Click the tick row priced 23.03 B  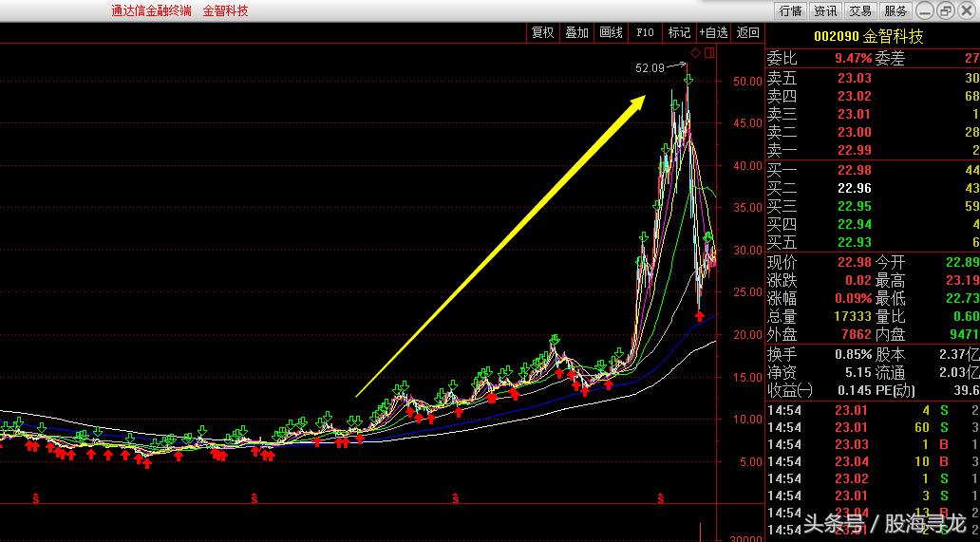873,444
